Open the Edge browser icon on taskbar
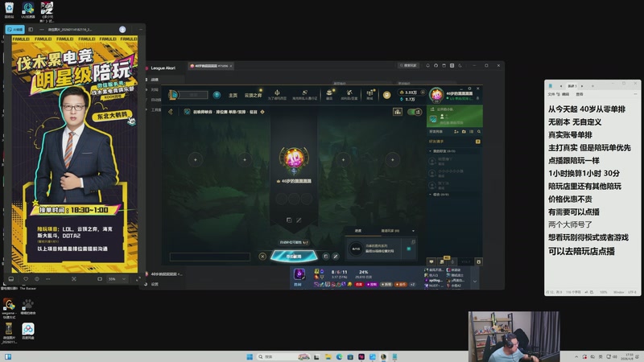644x362 pixels. point(339,356)
